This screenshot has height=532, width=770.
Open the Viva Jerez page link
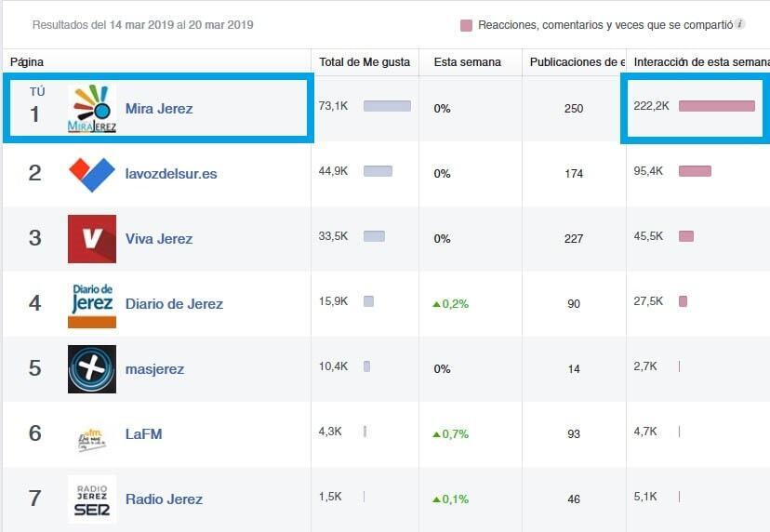[x=159, y=239]
